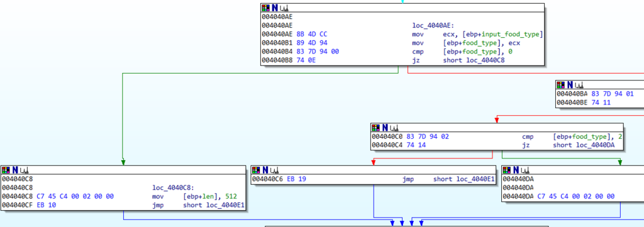Click the jmp mnemonic in 004040C6 node
Screen dimensions: 644x227
pos(408,179)
